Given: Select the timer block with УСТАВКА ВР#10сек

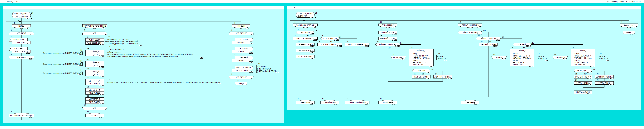Looking at the screenshot, I should coord(522,58).
